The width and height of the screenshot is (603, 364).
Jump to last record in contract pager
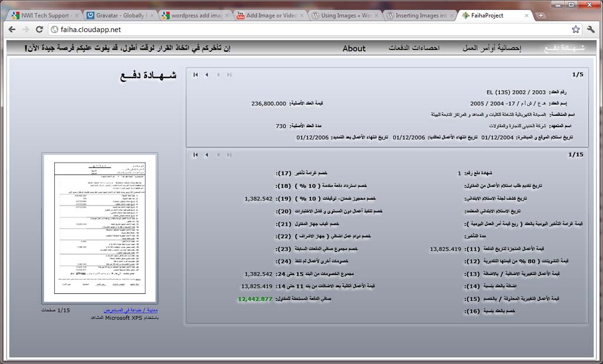pos(229,75)
